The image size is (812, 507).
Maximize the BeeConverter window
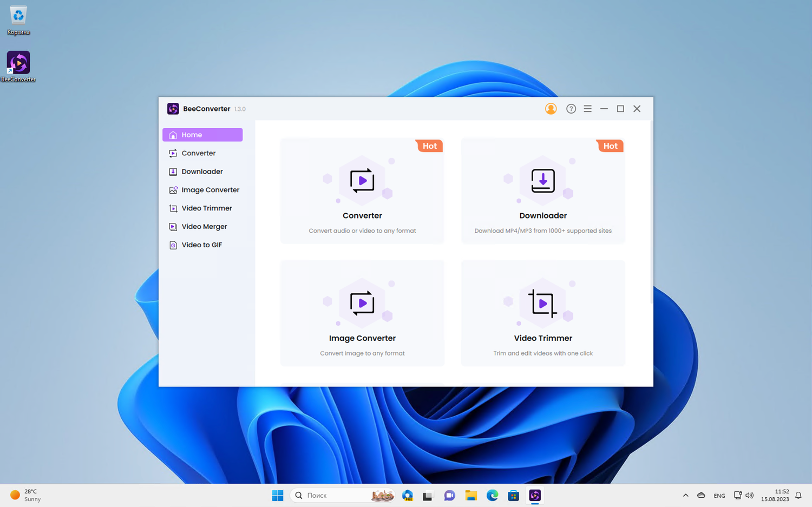(x=620, y=109)
